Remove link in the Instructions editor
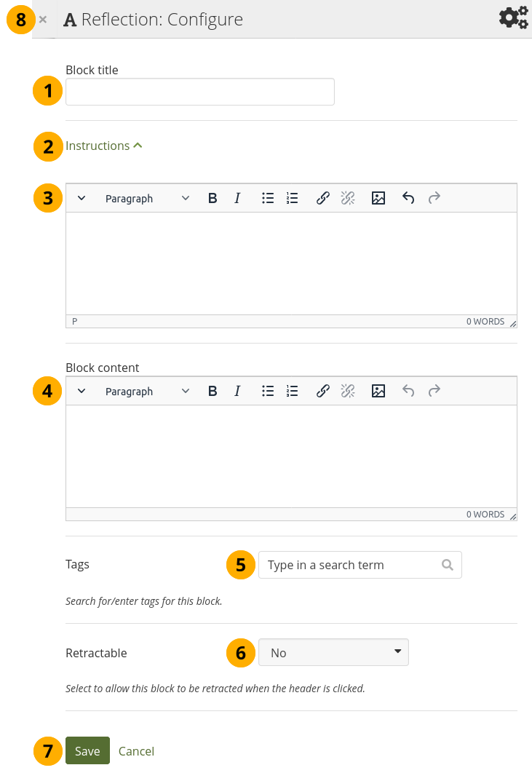The height and width of the screenshot is (773, 532). point(348,198)
